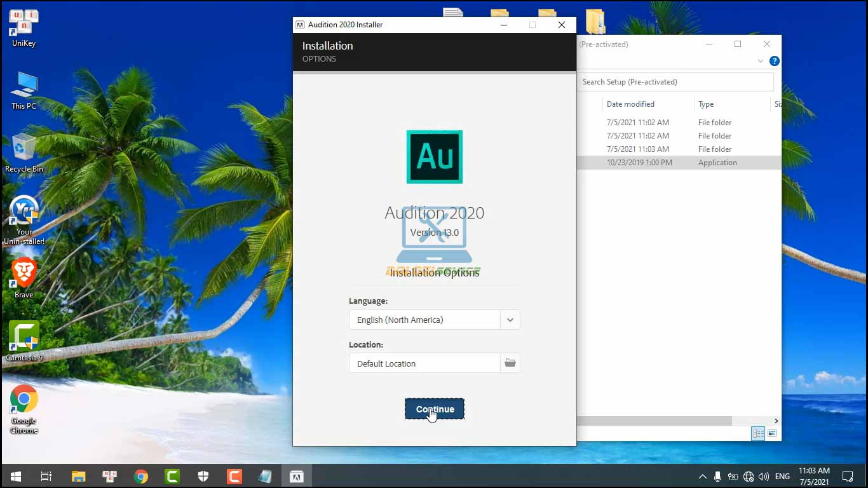The width and height of the screenshot is (868, 488).
Task: Click the Continue button in the installer
Action: (x=434, y=409)
